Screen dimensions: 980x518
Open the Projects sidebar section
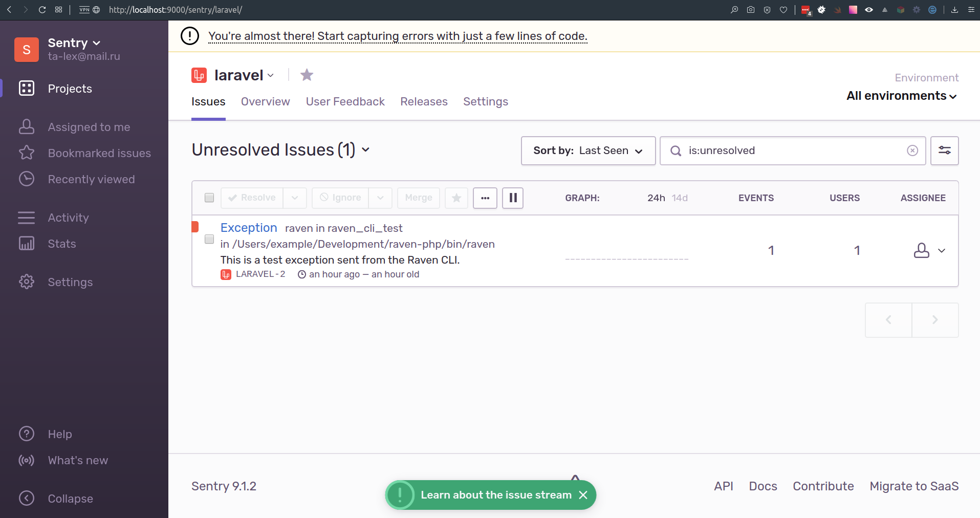pyautogui.click(x=70, y=89)
